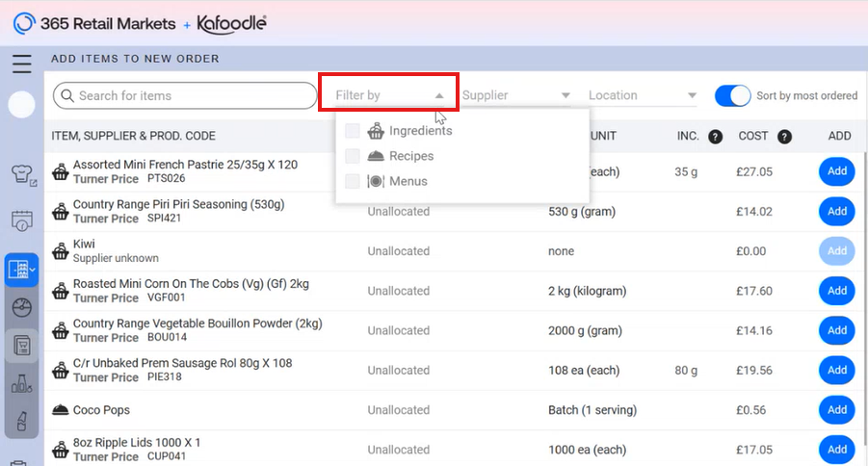Add Coco Pops to the order

837,410
